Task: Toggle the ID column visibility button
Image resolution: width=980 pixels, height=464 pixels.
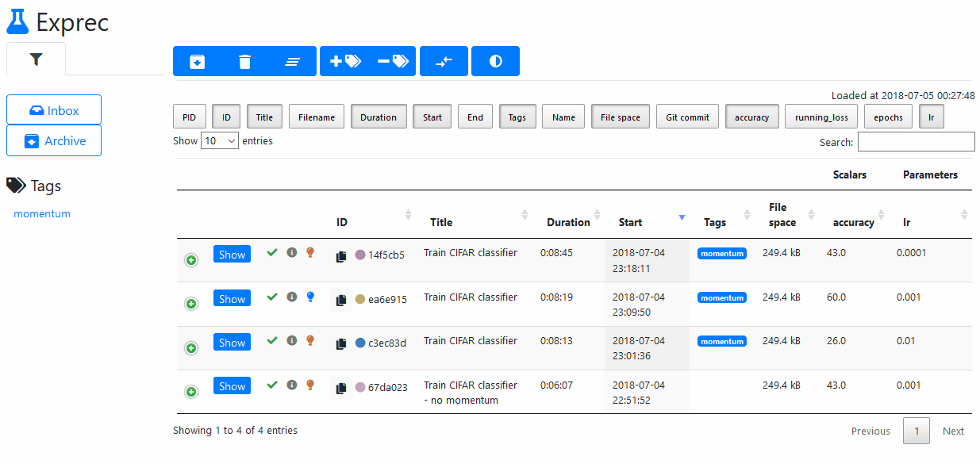Action: click(x=226, y=117)
